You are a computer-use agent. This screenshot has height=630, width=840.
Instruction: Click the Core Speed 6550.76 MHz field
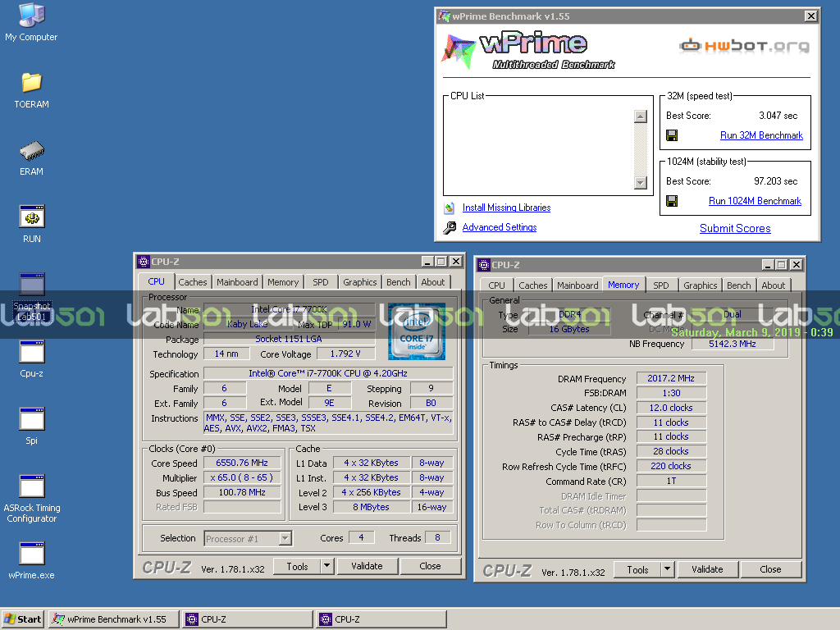[x=242, y=463]
